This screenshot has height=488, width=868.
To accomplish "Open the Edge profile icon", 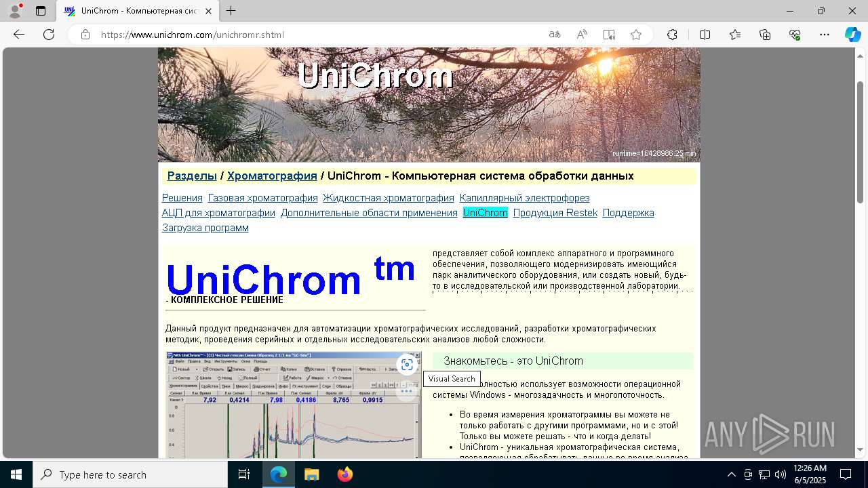I will (x=14, y=11).
